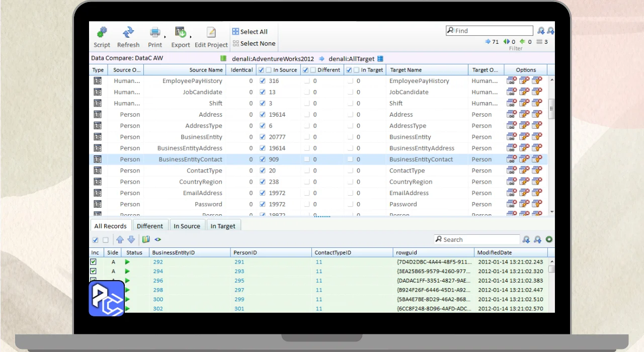Click the down arrow icon in records toolbar
Viewport: 644px width, 352px height.
(131, 240)
